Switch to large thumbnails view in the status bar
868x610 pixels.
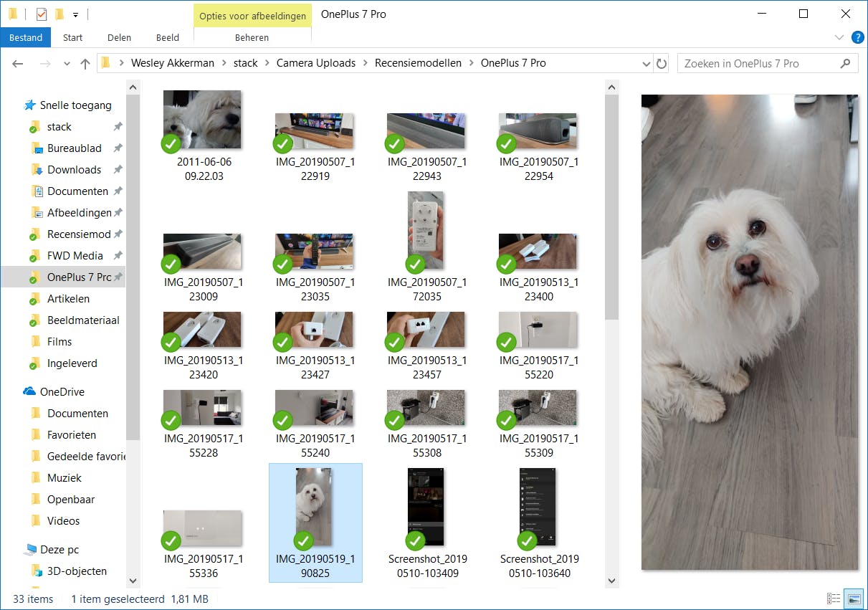coord(854,599)
